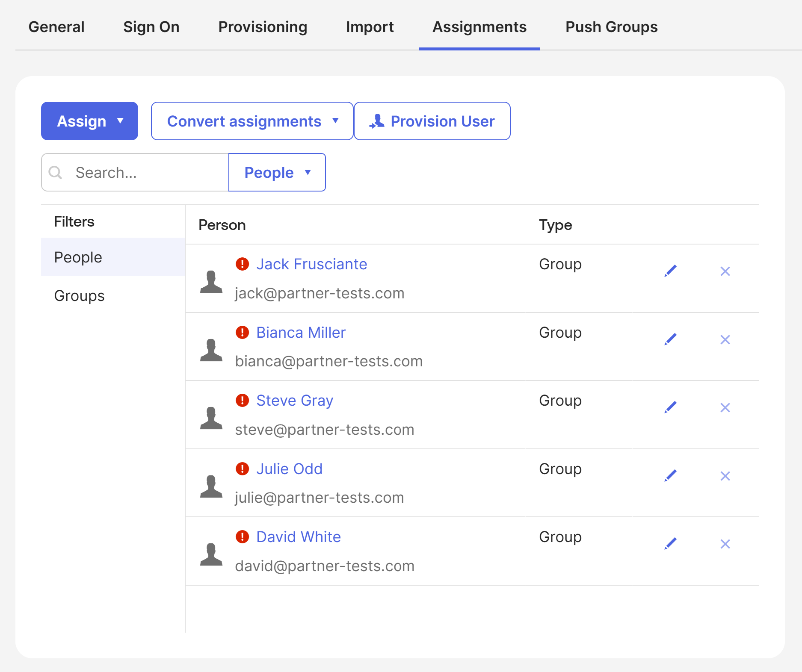Edit Julie Odd's assignment pencil icon

(670, 476)
